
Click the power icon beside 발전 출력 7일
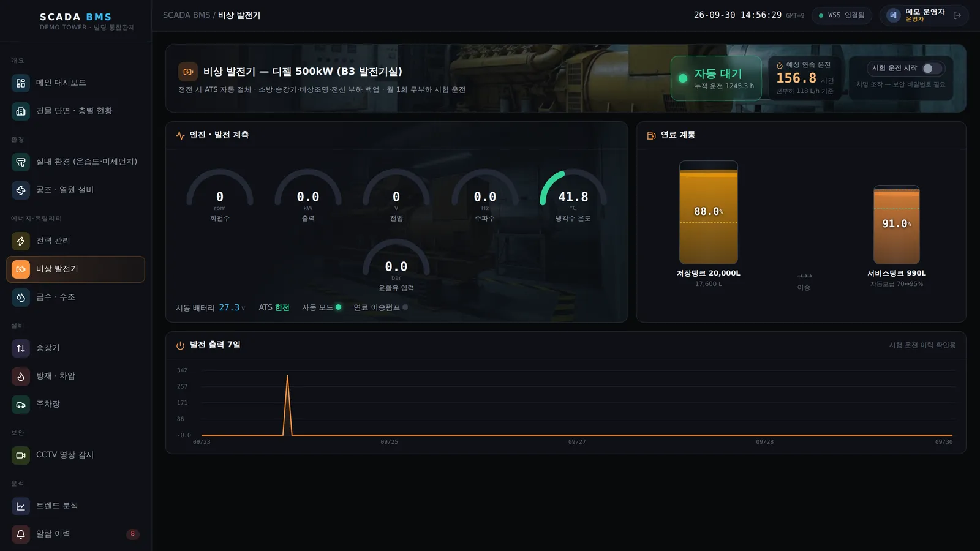180,345
